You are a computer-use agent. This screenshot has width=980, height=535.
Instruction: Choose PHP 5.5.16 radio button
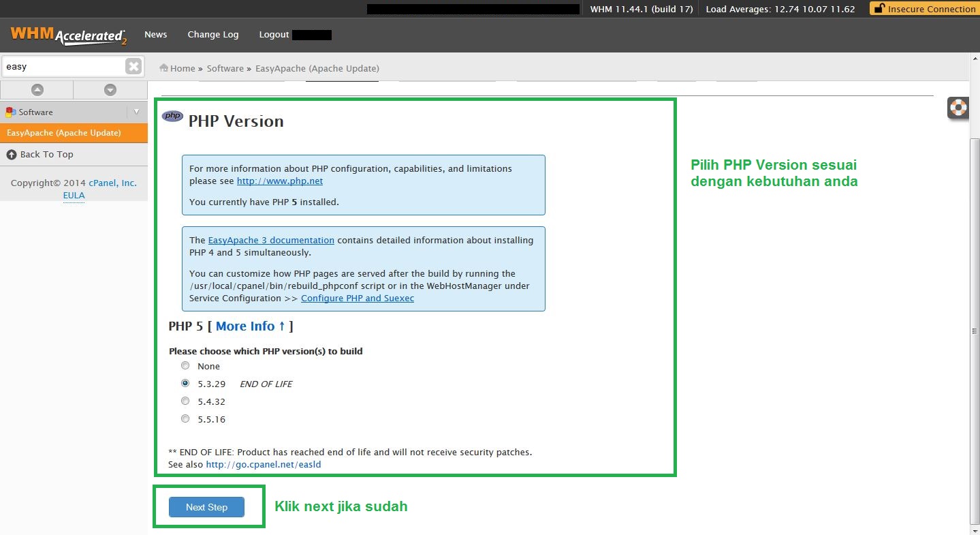(185, 419)
